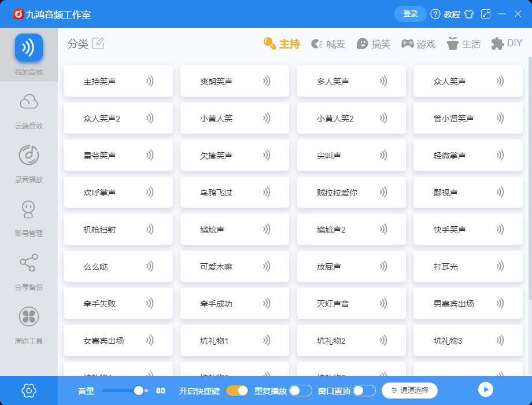Open 云端音效 cloud sound effects
The height and width of the screenshot is (405, 532).
click(29, 111)
